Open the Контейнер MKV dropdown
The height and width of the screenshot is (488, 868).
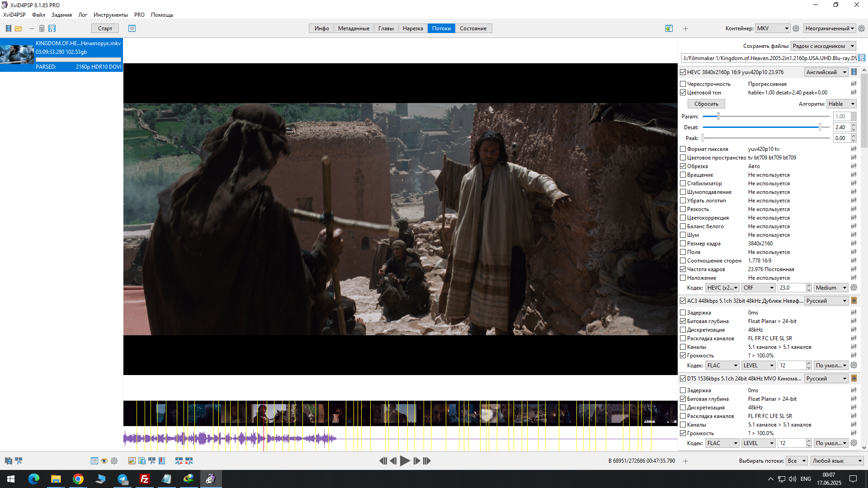pos(773,28)
